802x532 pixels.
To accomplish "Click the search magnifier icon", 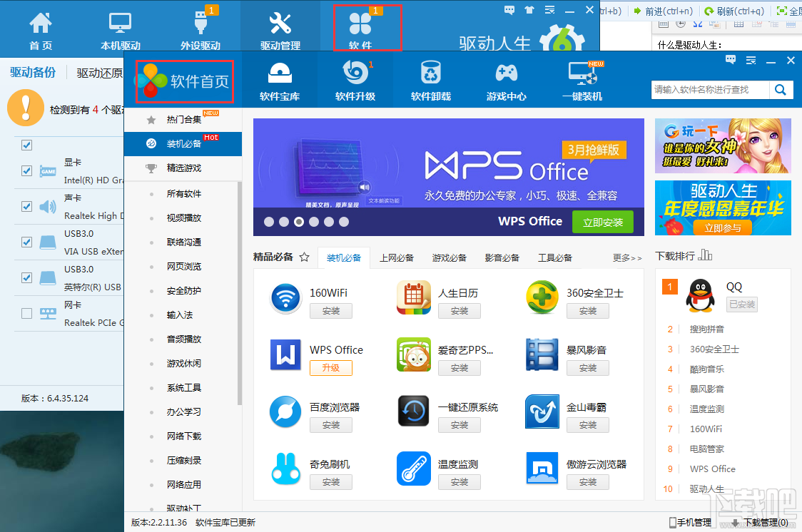I will pos(781,90).
